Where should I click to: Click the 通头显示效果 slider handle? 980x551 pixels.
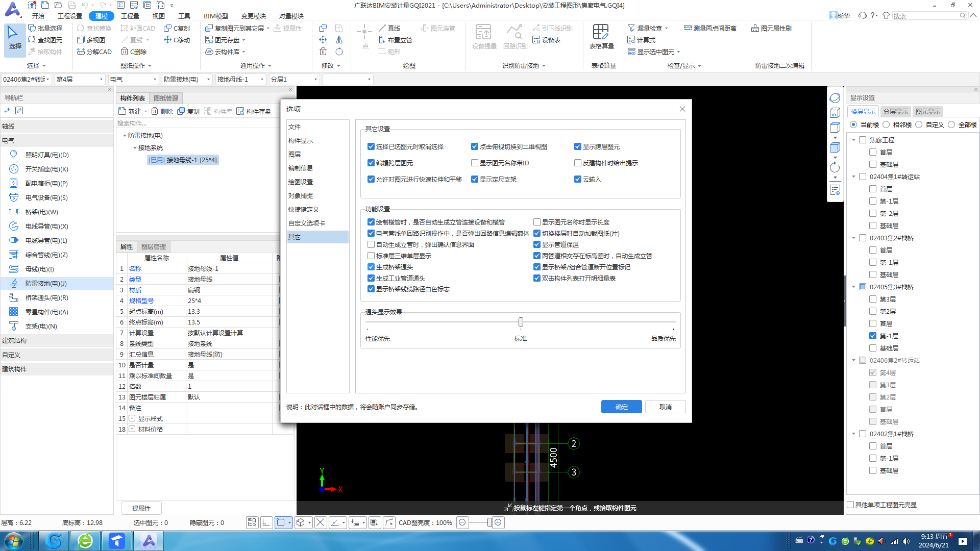point(521,322)
